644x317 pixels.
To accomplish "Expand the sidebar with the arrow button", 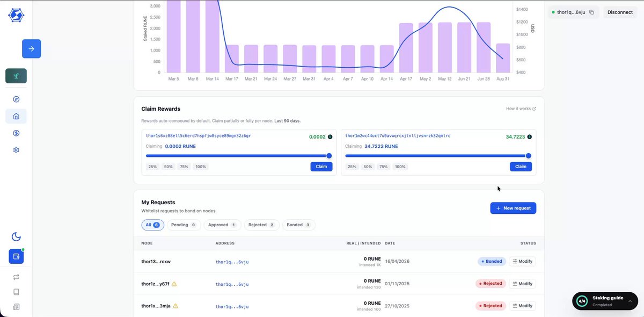I will (x=32, y=49).
